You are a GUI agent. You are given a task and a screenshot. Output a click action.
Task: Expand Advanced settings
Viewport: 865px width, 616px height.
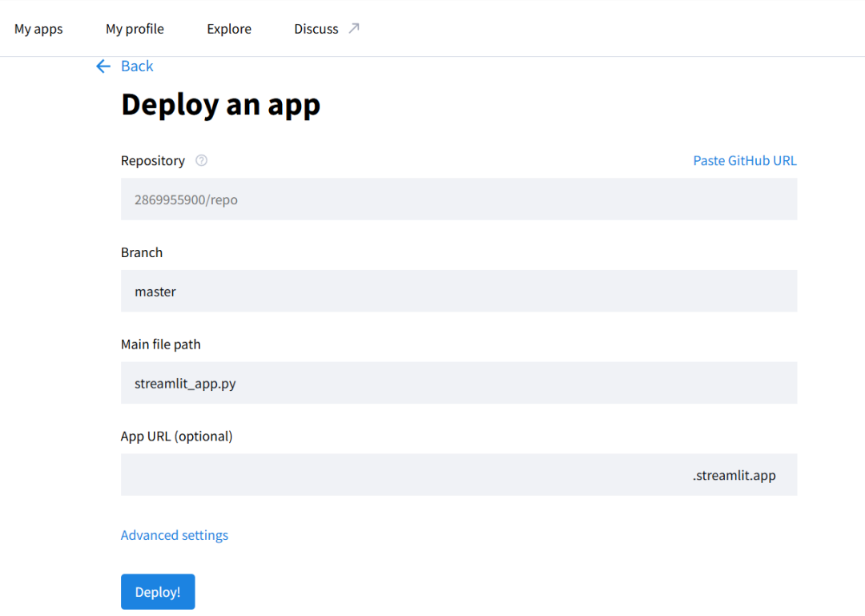point(175,535)
